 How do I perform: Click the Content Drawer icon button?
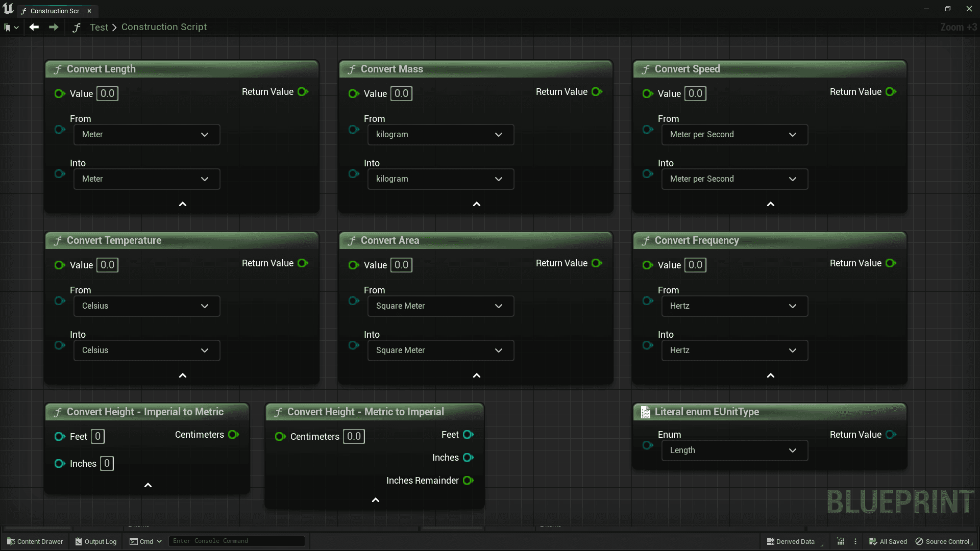(11, 541)
